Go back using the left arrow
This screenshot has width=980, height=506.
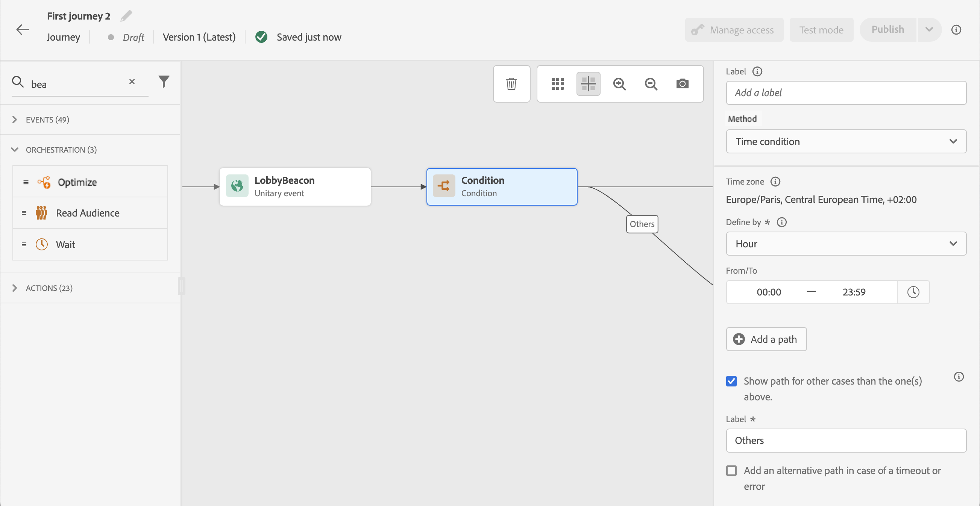point(23,30)
